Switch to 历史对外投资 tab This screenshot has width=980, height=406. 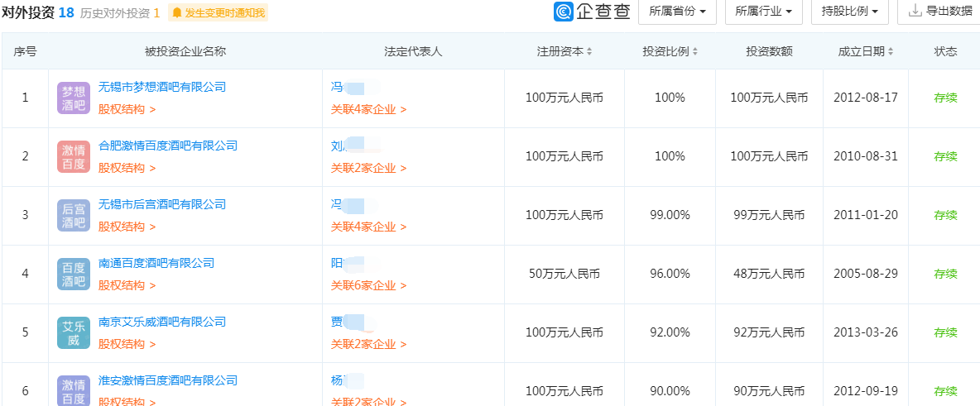click(x=120, y=12)
